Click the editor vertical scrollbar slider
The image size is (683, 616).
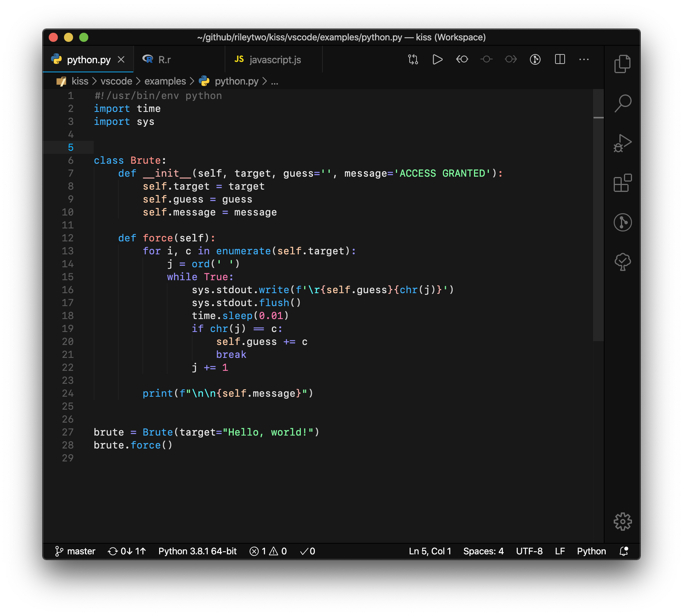(598, 215)
